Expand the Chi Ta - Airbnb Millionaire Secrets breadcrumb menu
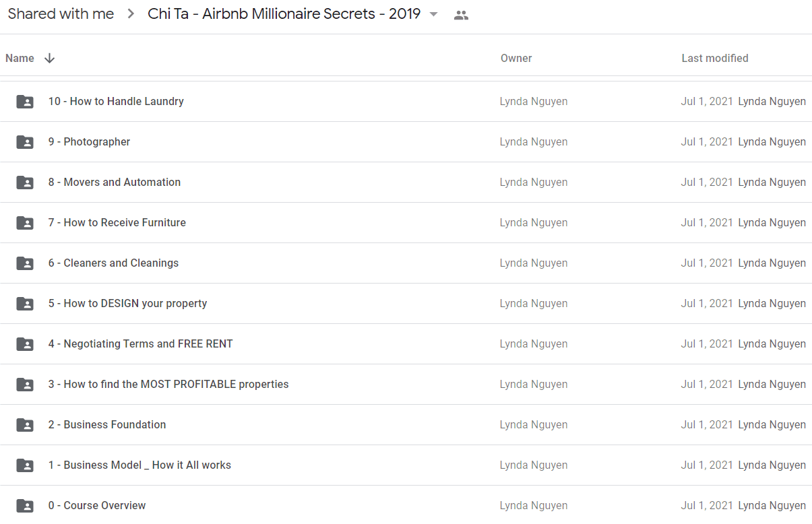This screenshot has height=524, width=812. (x=284, y=14)
